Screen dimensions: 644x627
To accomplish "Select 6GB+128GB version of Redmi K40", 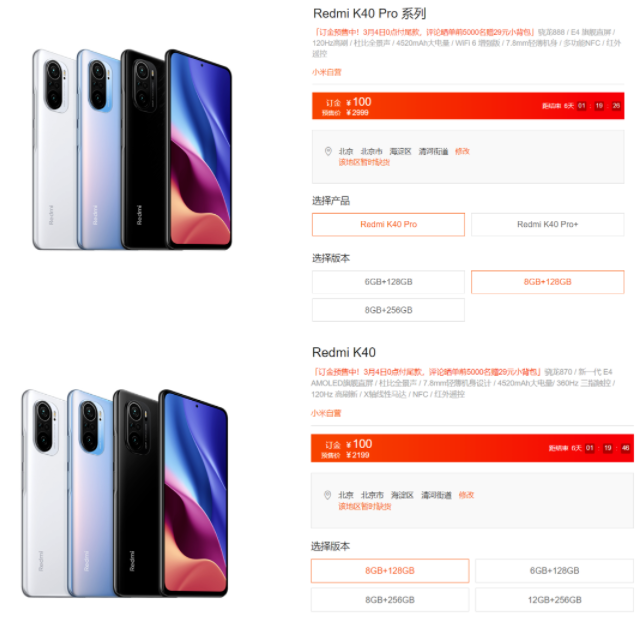I will (x=554, y=571).
